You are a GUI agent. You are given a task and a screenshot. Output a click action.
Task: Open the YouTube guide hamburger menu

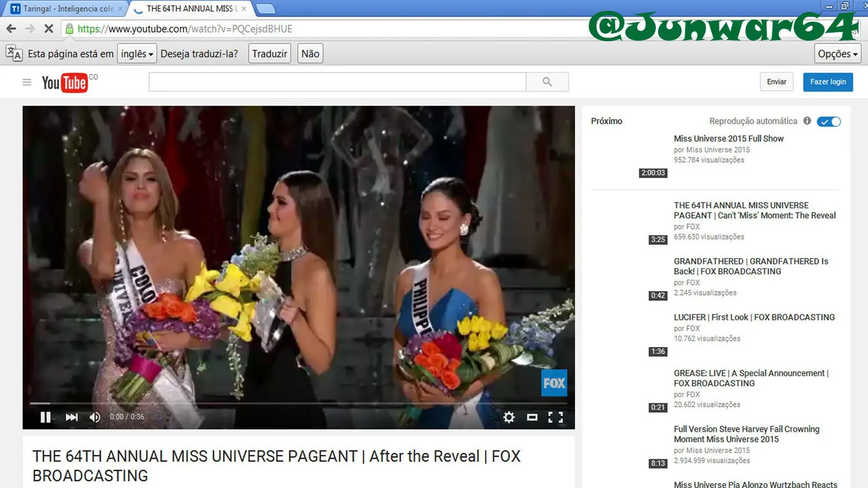[27, 82]
